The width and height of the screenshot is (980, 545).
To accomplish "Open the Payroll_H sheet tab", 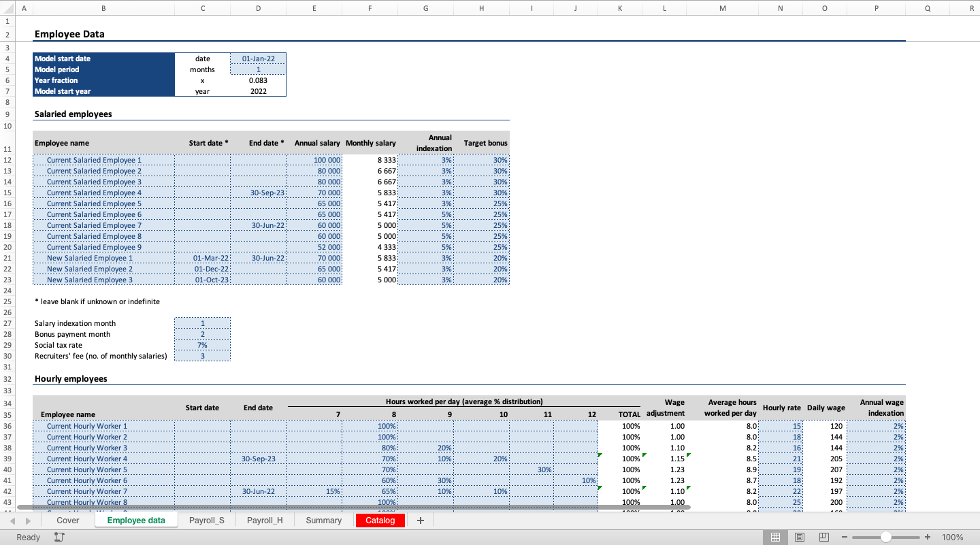I will (265, 521).
